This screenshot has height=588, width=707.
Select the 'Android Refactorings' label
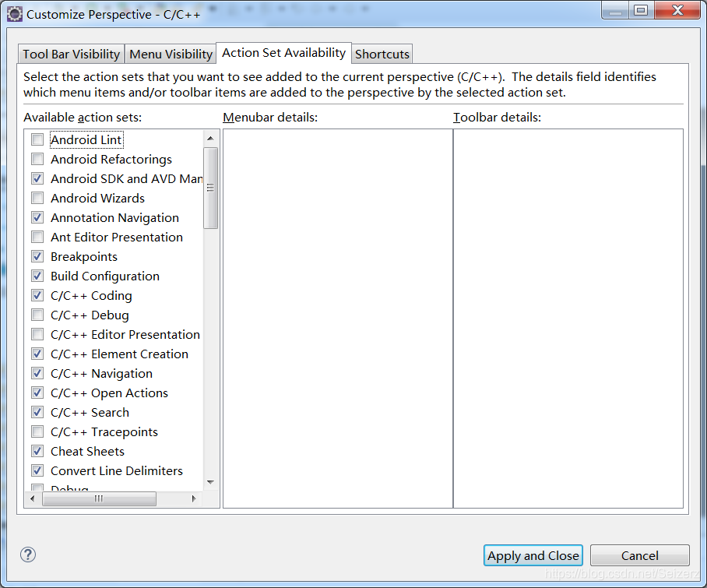(x=111, y=159)
